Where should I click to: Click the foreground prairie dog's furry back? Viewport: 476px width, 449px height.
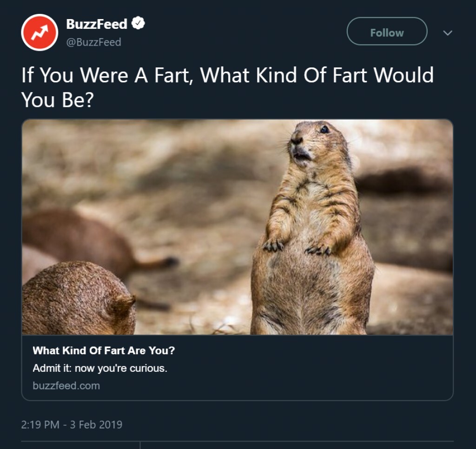click(x=78, y=298)
